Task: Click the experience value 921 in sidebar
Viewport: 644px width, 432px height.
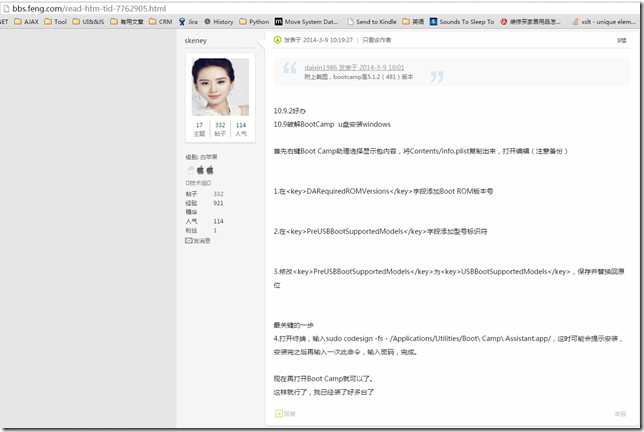Action: coord(218,203)
